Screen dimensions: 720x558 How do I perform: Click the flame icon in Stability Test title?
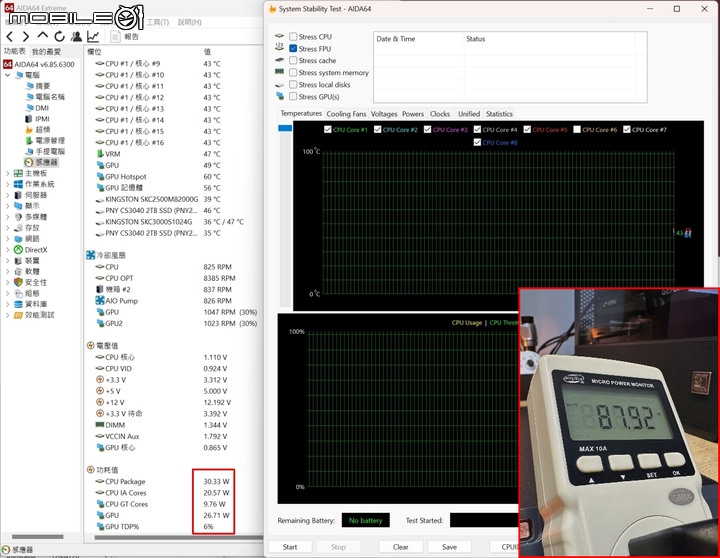tap(272, 9)
